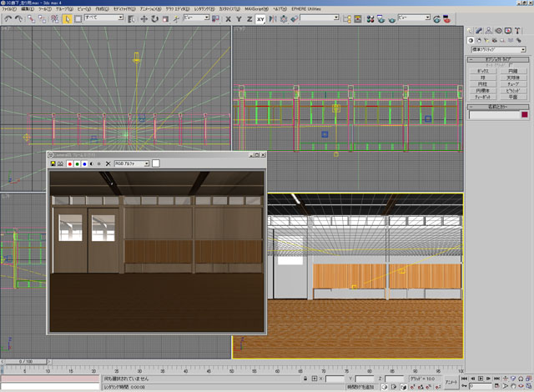Activate the Select Object arrow tool

point(67,19)
